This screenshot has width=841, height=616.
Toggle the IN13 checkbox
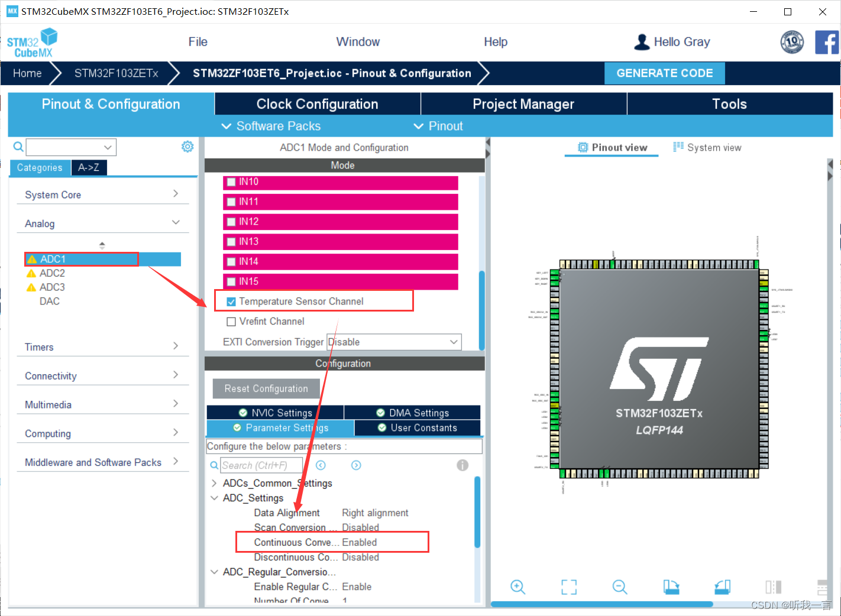point(231,242)
